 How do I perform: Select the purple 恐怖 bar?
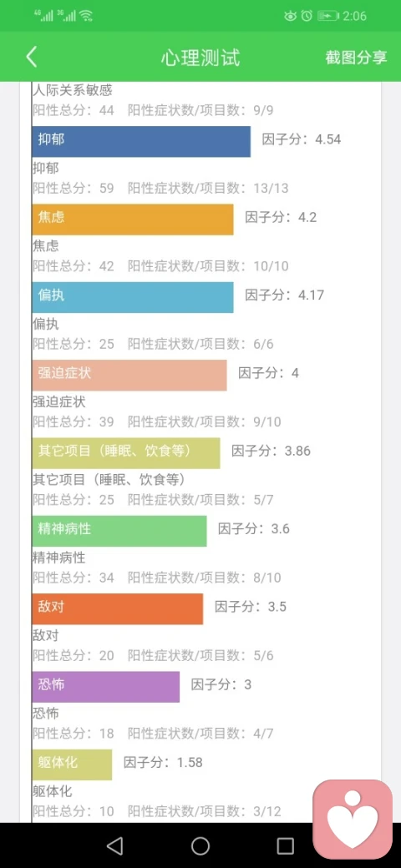[x=106, y=687]
